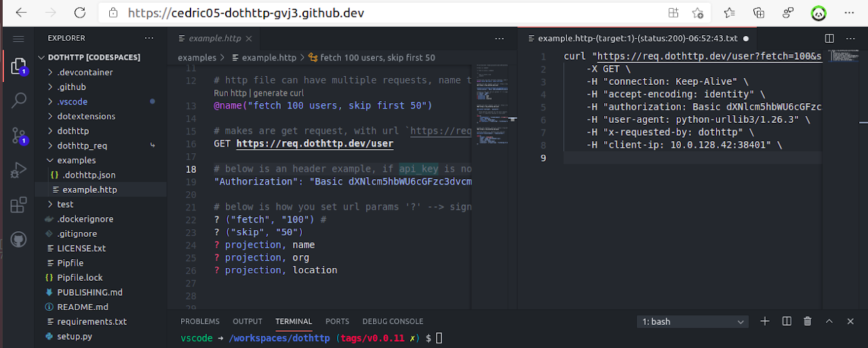Close the example.http editor tab
This screenshot has width=868, height=348.
pyautogui.click(x=248, y=39)
